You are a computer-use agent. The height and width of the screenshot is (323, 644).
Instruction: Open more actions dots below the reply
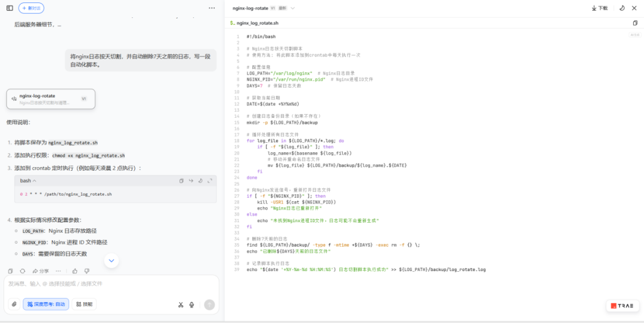click(58, 271)
